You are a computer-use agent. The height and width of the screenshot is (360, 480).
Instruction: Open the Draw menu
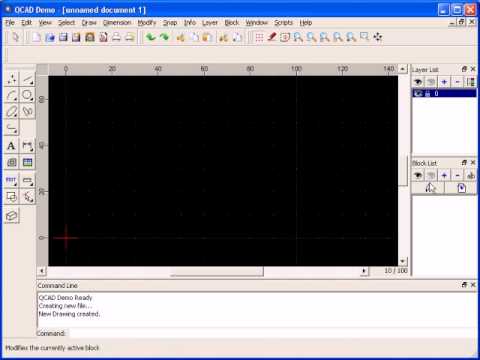(89, 23)
